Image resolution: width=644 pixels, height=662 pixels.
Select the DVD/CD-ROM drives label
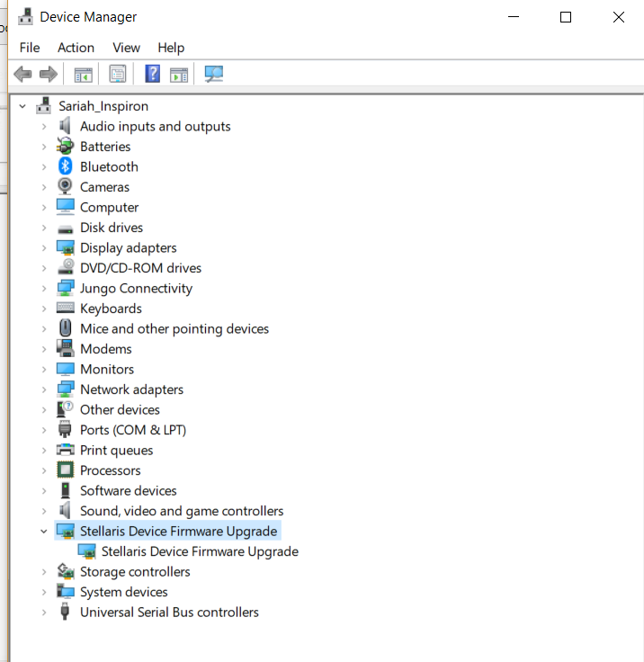pos(140,269)
